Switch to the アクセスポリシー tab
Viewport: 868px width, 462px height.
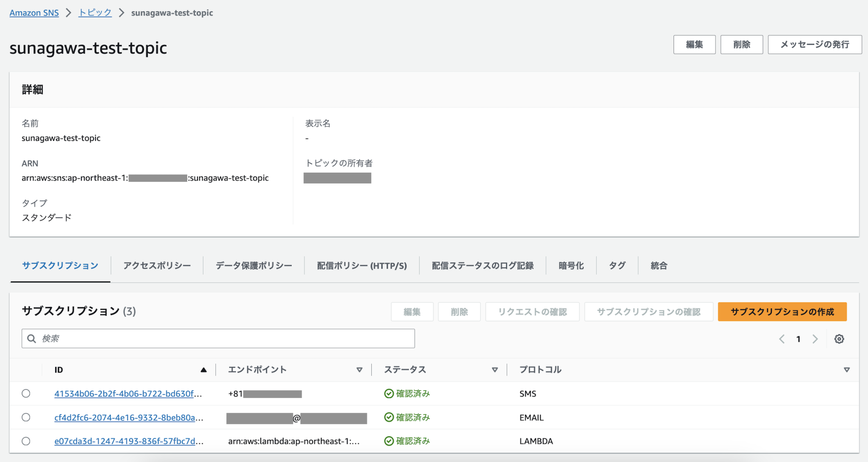pos(157,265)
